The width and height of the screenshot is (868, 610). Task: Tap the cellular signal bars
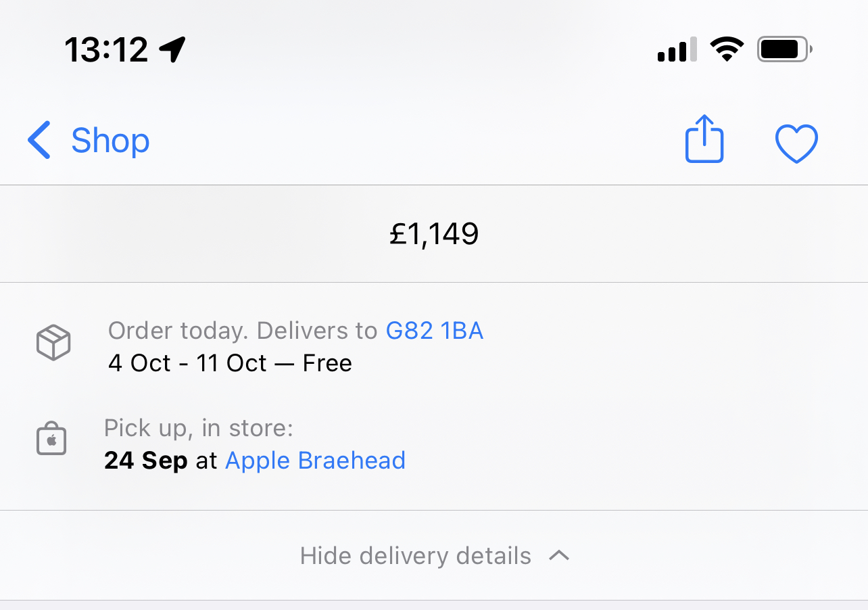pos(677,51)
